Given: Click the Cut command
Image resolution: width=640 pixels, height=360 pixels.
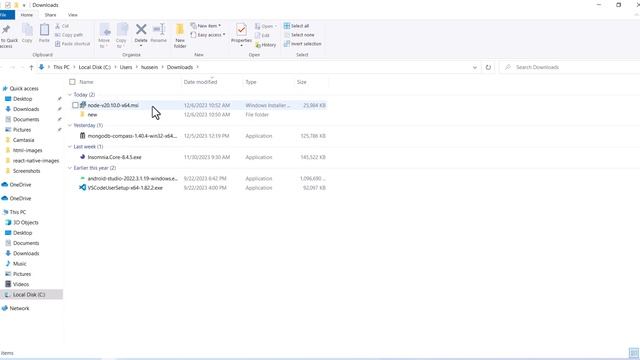Looking at the screenshot, I should point(62,26).
